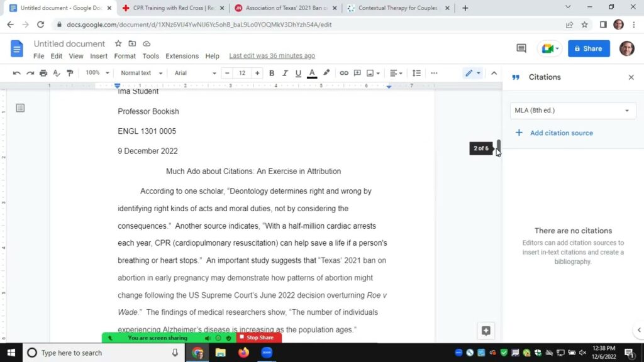Toggle underline formatting
Screen dimensions: 644x362
pyautogui.click(x=298, y=73)
